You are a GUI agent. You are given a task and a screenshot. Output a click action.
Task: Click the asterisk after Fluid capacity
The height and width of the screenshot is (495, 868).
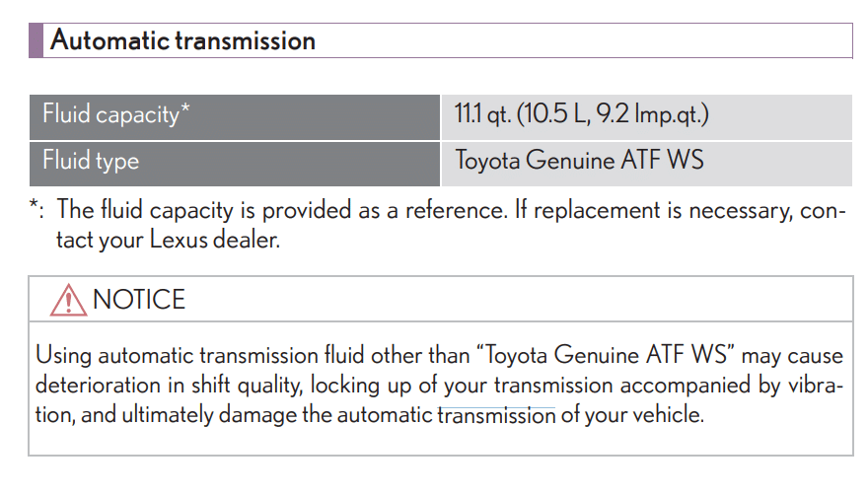point(184,107)
